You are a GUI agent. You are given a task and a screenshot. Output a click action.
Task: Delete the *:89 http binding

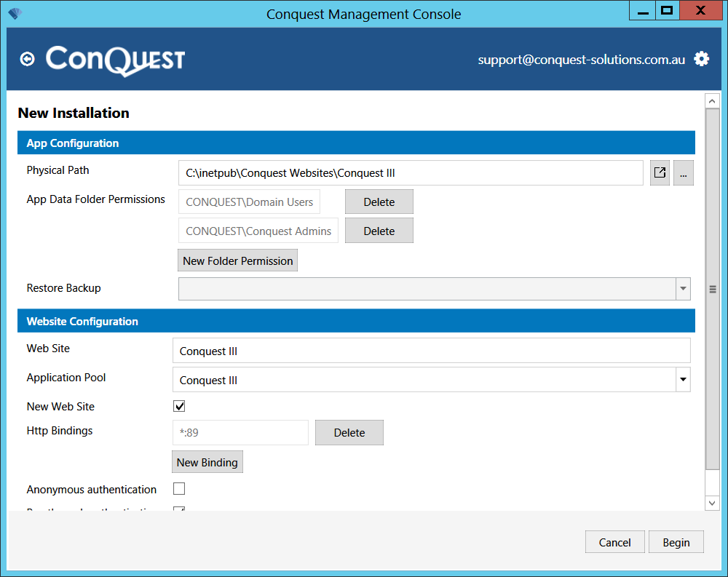pyautogui.click(x=349, y=433)
